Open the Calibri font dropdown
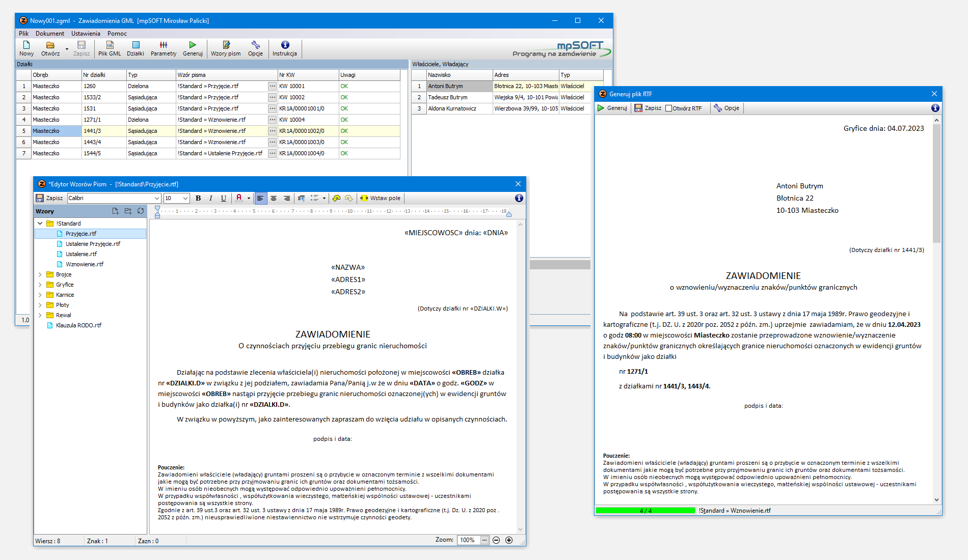This screenshot has width=968, height=560. [157, 198]
